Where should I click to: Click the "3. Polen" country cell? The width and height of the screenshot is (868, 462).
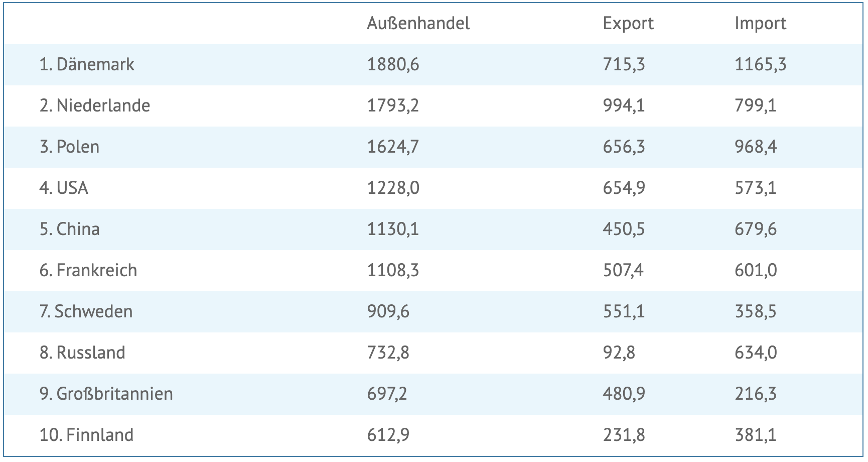click(69, 147)
